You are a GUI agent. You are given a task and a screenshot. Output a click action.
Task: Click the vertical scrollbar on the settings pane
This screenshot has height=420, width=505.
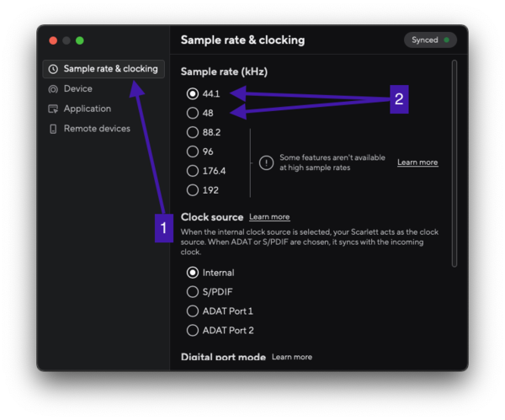[455, 160]
